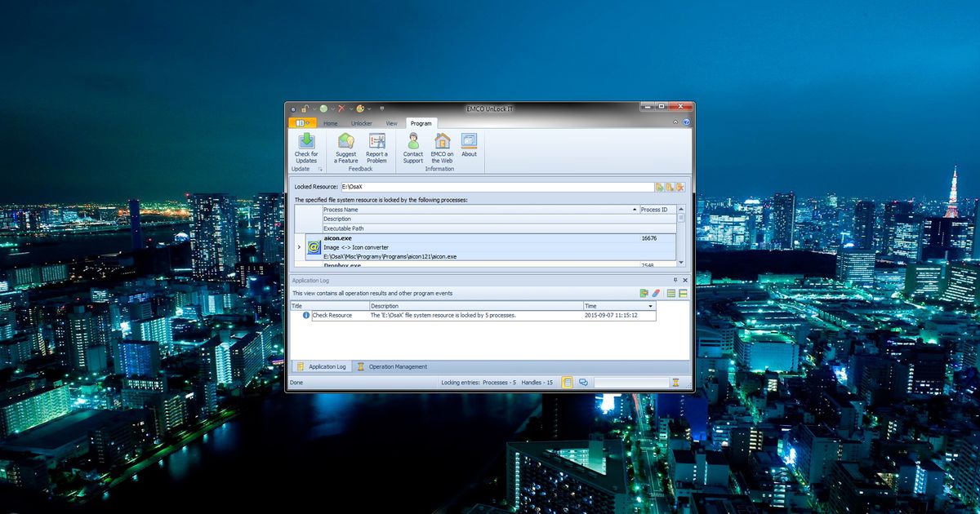Select the Check for Updates icon
Screen dimensions: 980x514
click(305, 140)
